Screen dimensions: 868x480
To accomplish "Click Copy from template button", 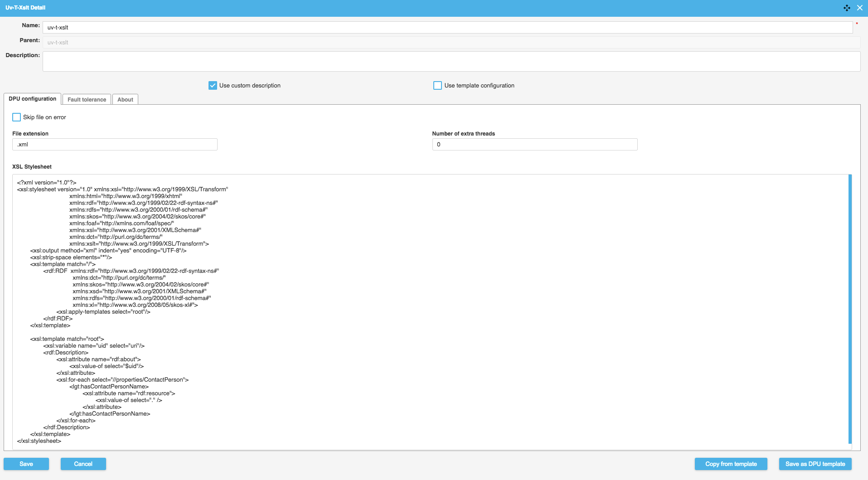I will pyautogui.click(x=731, y=464).
